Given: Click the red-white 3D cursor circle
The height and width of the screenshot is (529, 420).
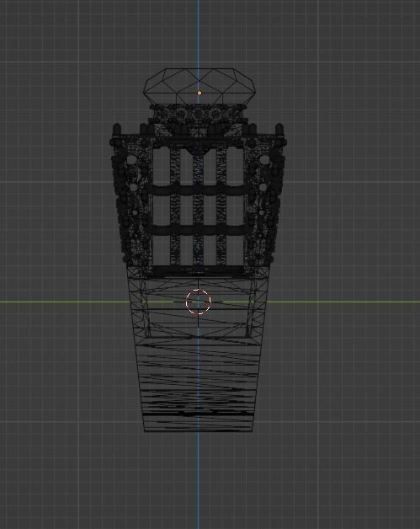Looking at the screenshot, I should (198, 302).
